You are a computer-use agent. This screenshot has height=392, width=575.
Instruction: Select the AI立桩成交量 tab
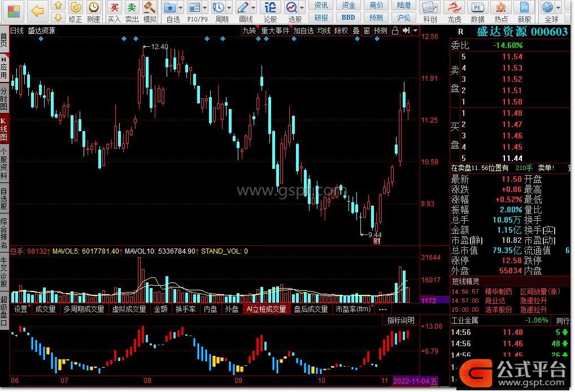point(266,309)
